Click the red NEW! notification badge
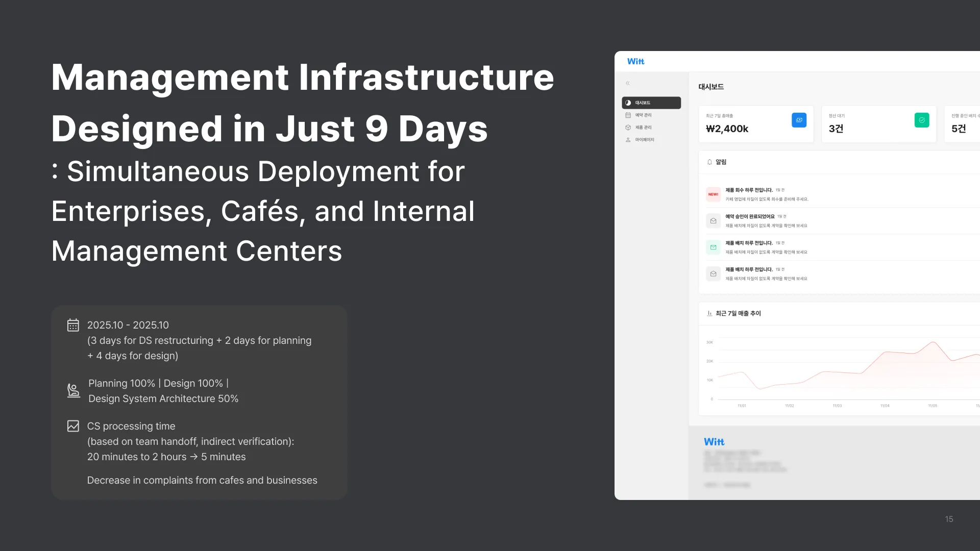Viewport: 980px width, 551px height. click(713, 194)
